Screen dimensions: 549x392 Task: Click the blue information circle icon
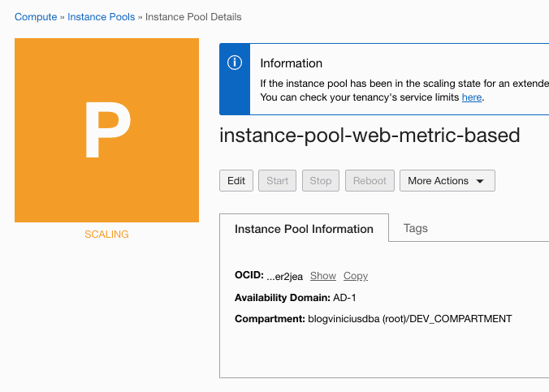[x=235, y=63]
